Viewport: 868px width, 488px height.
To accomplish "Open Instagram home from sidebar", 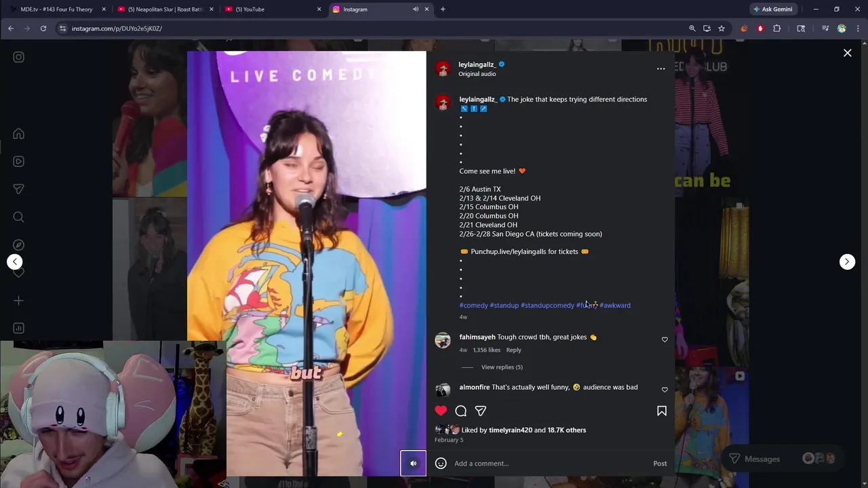I will point(18,134).
